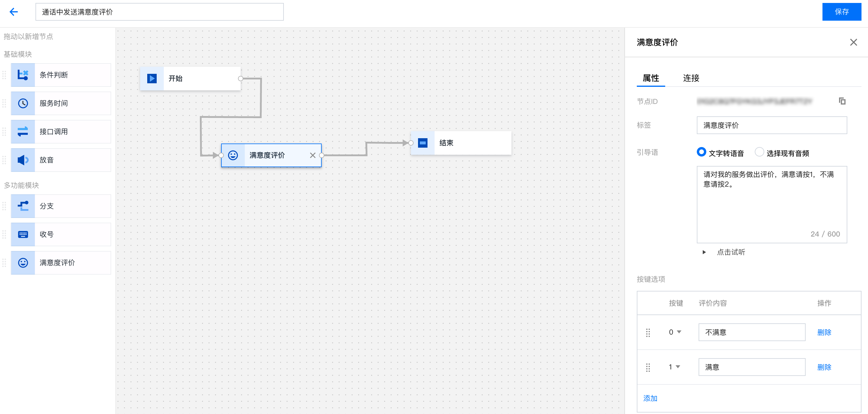868x414 pixels.
Task: Select 文字转语音 radio option
Action: click(701, 152)
